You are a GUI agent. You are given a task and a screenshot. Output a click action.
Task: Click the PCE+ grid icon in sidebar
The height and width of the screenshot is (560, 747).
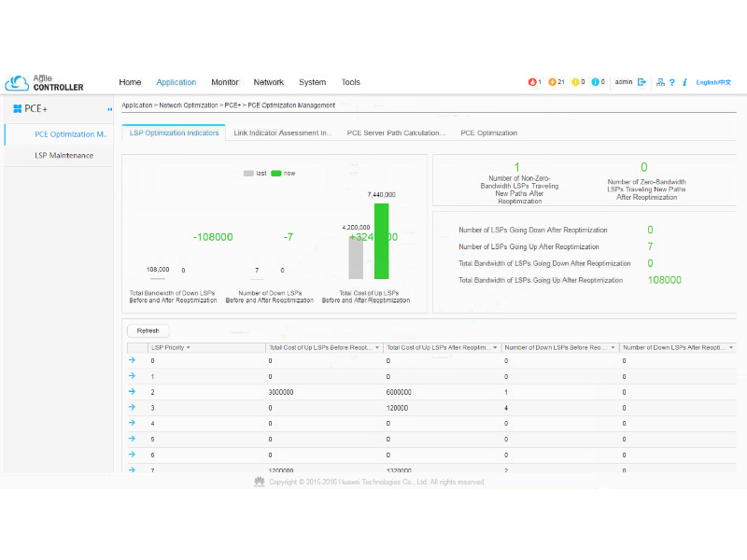click(18, 108)
